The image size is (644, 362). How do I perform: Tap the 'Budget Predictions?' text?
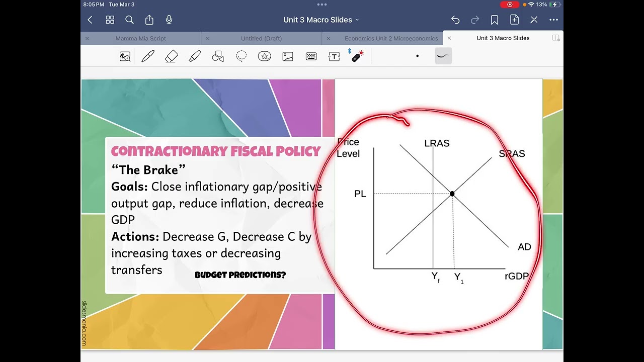240,275
